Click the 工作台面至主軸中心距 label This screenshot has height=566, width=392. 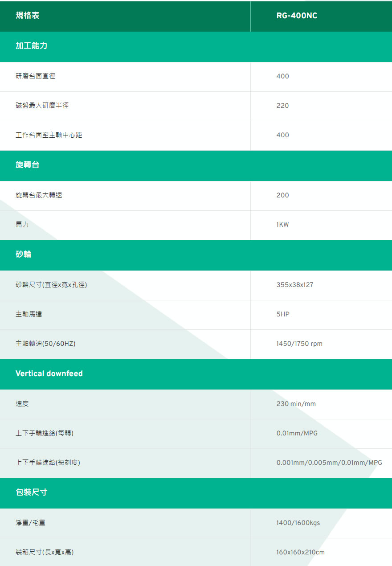(x=49, y=135)
